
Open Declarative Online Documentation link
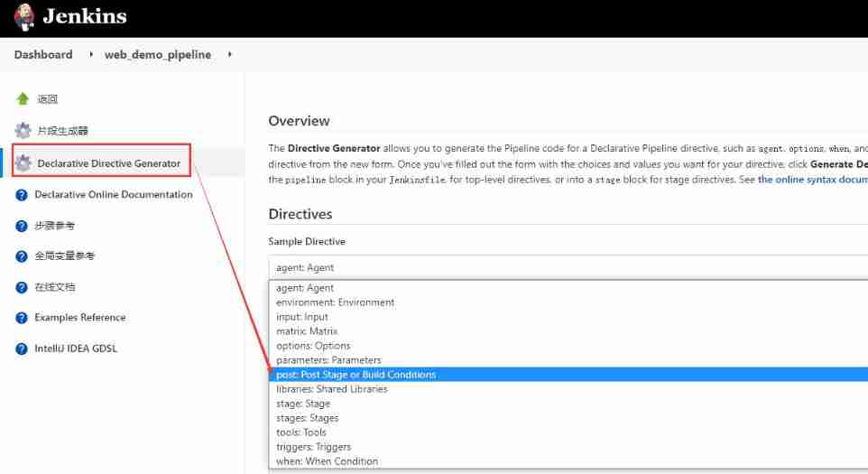[x=114, y=194]
